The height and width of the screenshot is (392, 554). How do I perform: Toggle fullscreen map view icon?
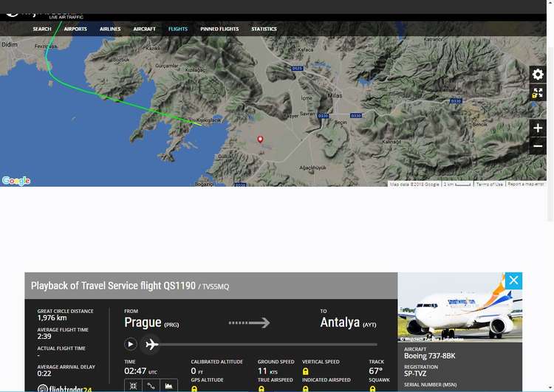(538, 93)
